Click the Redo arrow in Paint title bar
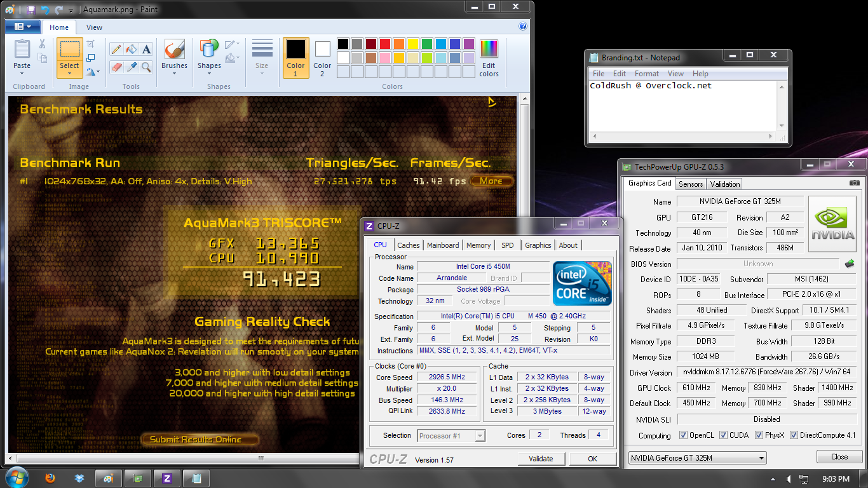Viewport: 868px width, 488px height. point(58,10)
